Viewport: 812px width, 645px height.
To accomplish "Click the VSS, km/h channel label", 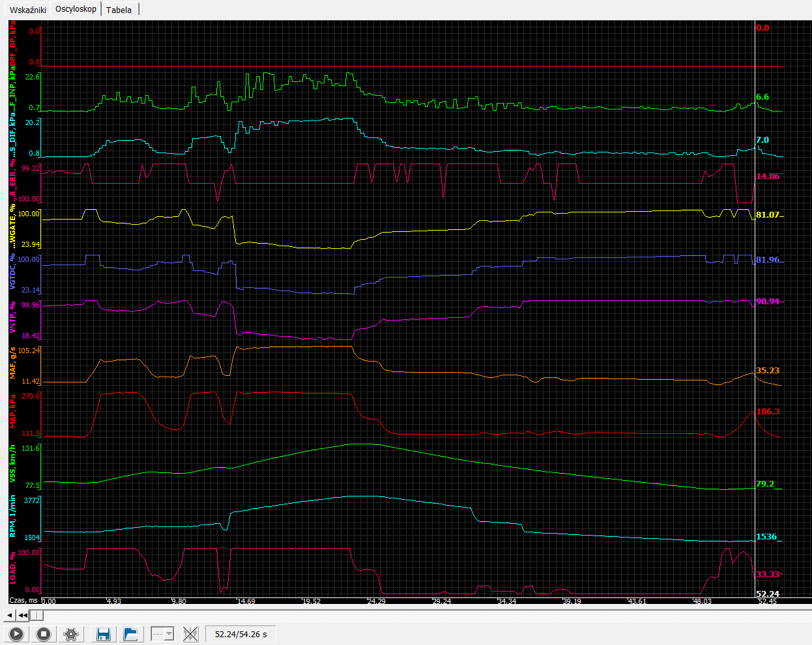I will pos(12,464).
